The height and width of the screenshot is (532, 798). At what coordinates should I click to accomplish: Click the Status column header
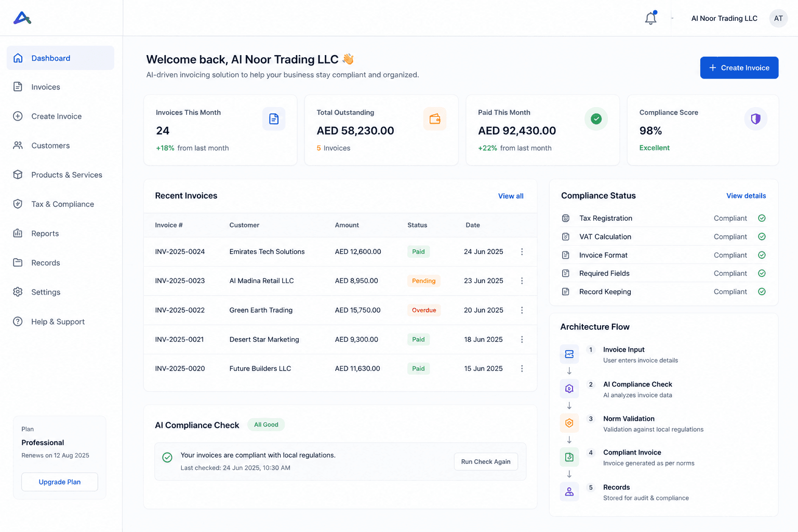tap(417, 225)
